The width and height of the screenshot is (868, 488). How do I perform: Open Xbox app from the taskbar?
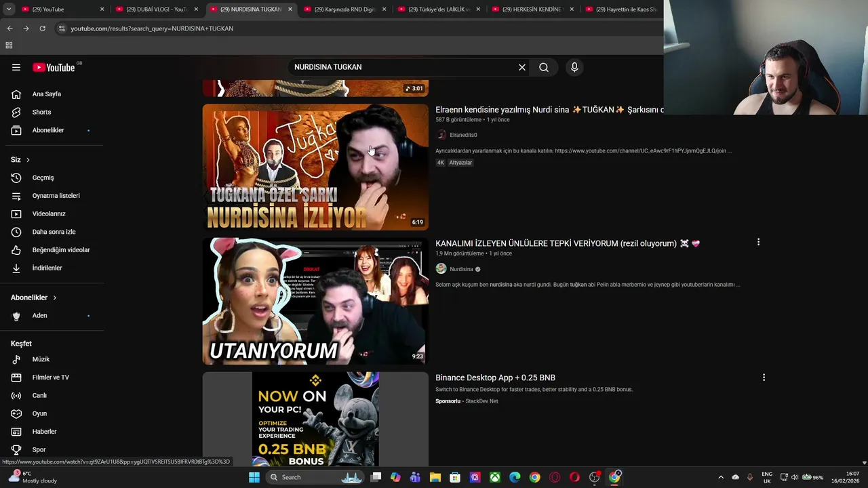(495, 477)
